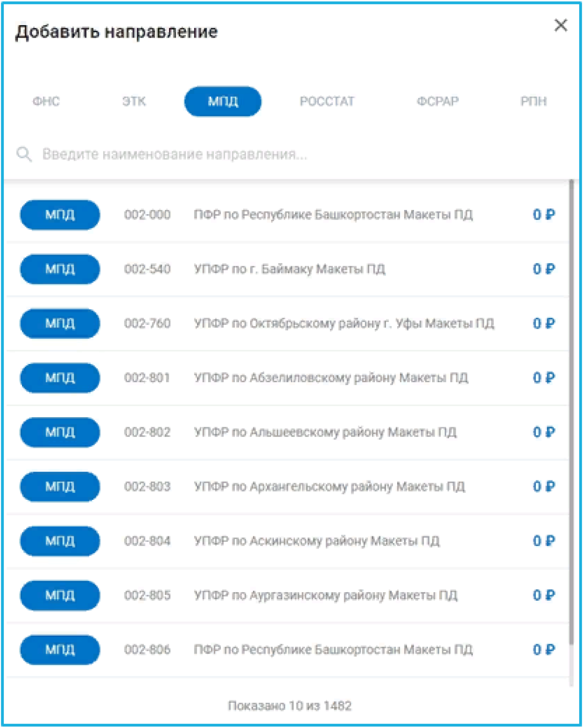The height and width of the screenshot is (728, 583).
Task: Click МПД badge for code 002-000
Action: tap(60, 215)
